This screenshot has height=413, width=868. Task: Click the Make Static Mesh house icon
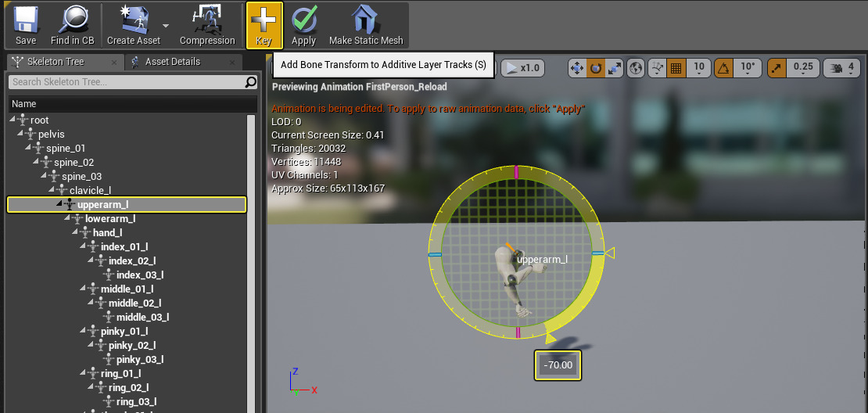pos(366,20)
